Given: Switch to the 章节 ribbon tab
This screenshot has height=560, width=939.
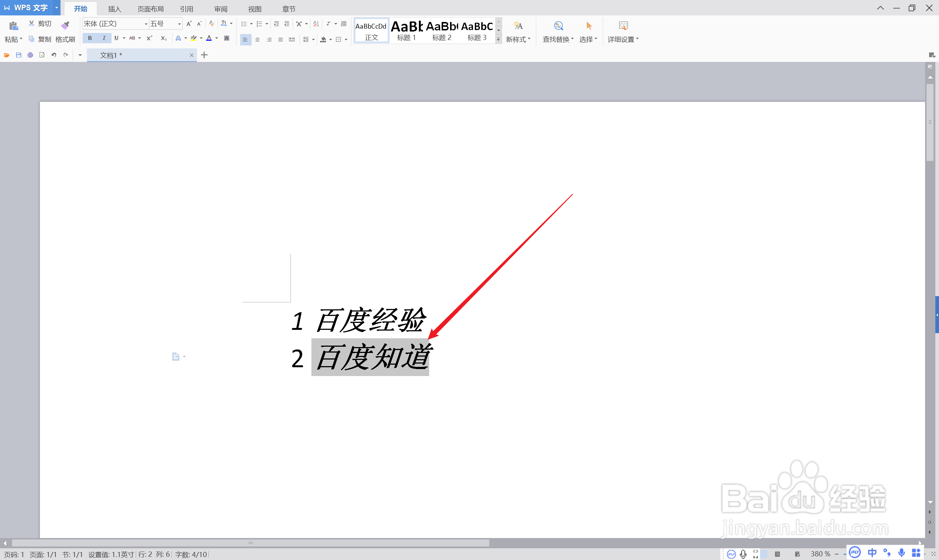Looking at the screenshot, I should (289, 9).
